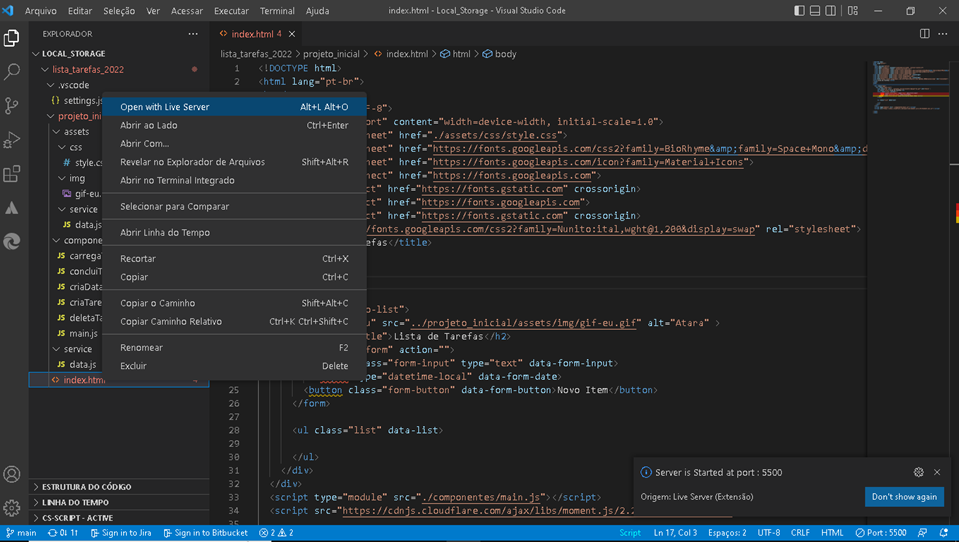Image resolution: width=959 pixels, height=542 pixels.
Task: Open the Accounts icon in activity bar
Action: click(x=12, y=474)
